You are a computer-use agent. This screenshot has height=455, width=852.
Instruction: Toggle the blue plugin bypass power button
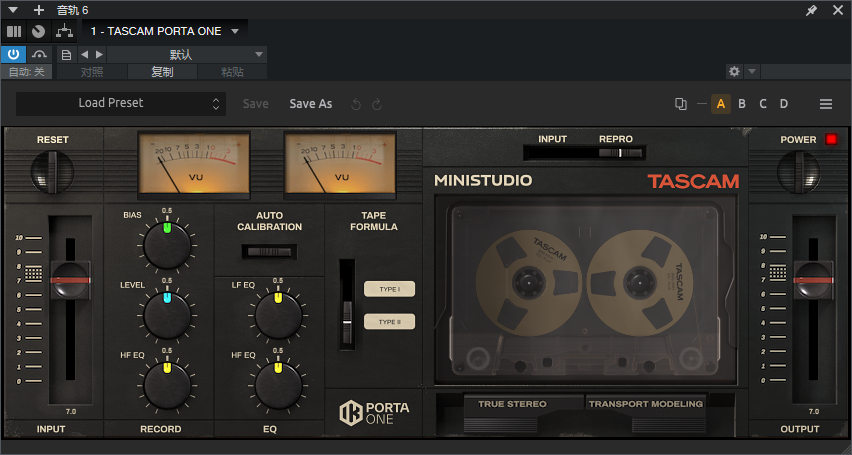click(14, 54)
